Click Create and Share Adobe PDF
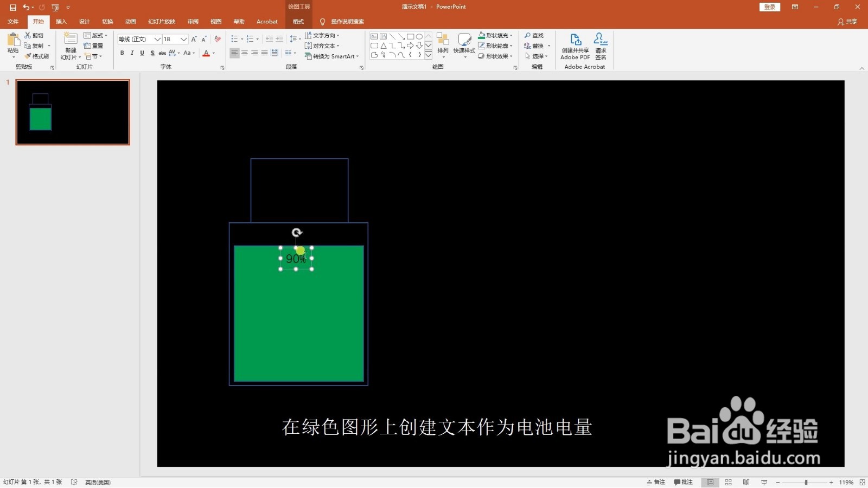The height and width of the screenshot is (488, 868). click(575, 46)
